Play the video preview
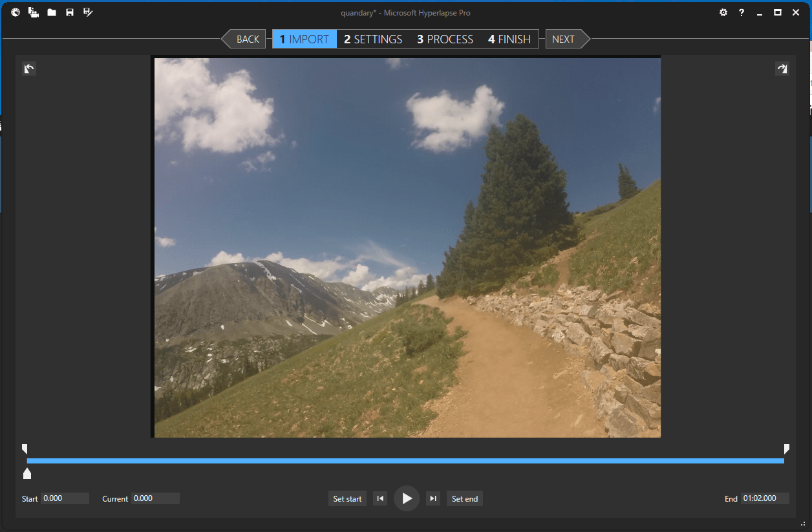The width and height of the screenshot is (812, 532). 407,498
